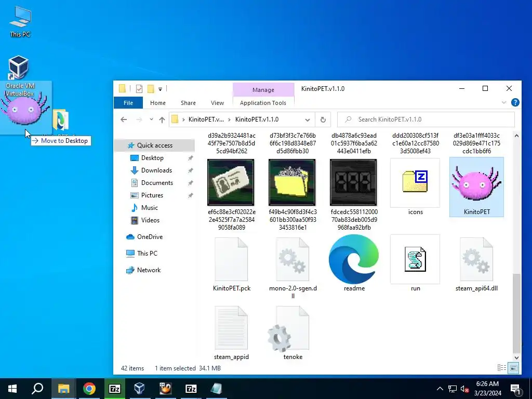This screenshot has width=532, height=399.
Task: Click the scroll up arrow in file list
Action: point(516,136)
